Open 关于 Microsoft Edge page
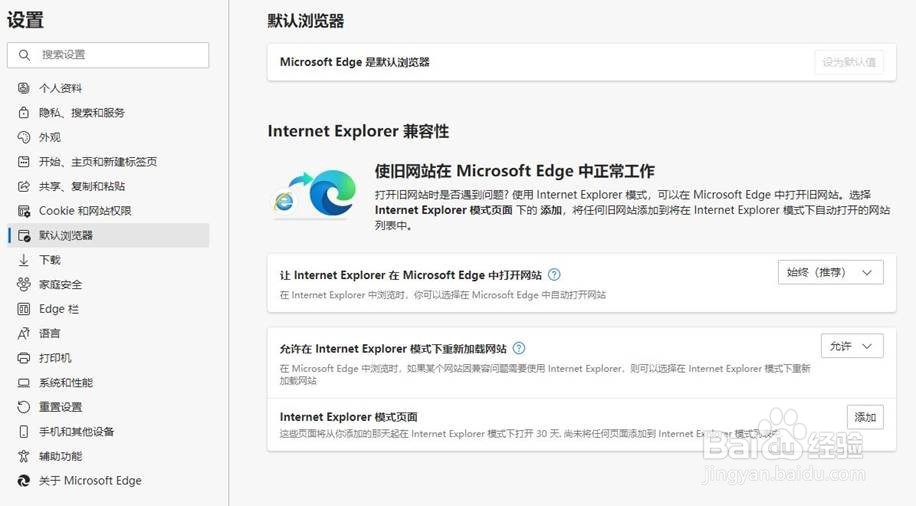The image size is (916, 506). [108, 481]
